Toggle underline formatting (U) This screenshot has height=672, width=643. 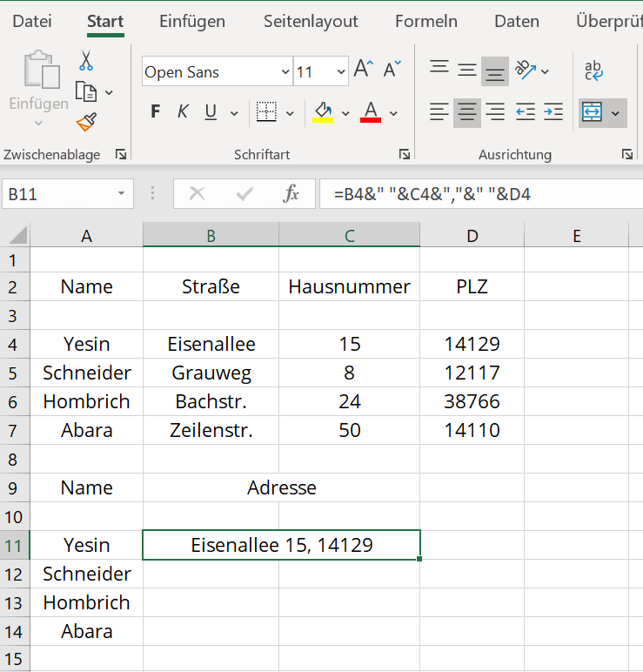tap(211, 112)
